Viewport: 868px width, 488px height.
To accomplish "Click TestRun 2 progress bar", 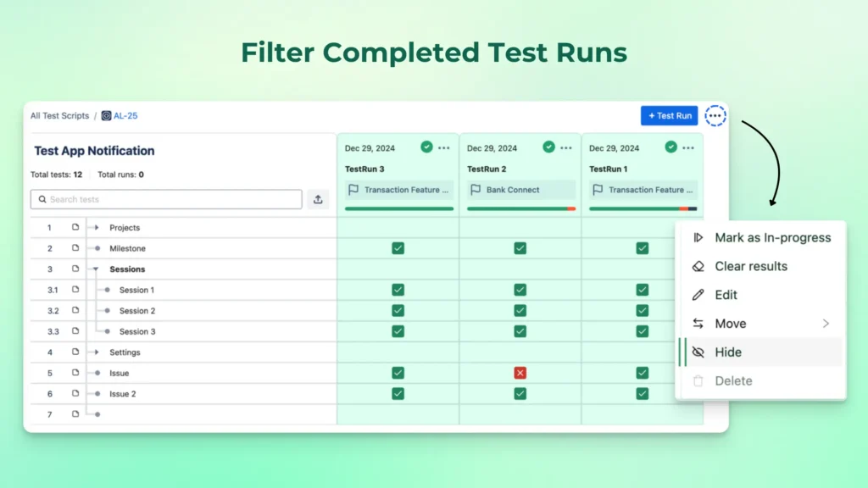I will click(521, 208).
